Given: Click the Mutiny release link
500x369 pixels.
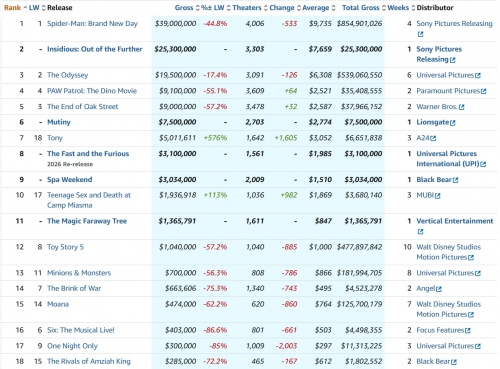Looking at the screenshot, I should click(59, 122).
